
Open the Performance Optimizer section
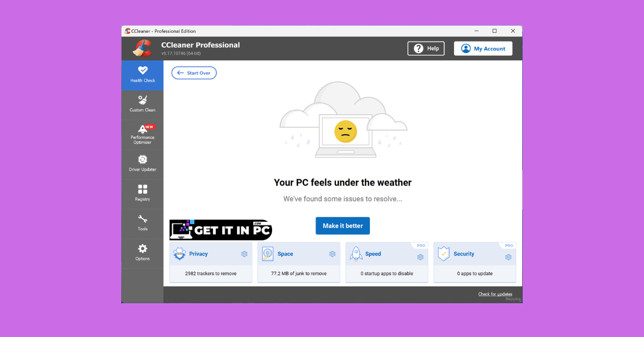click(x=142, y=135)
